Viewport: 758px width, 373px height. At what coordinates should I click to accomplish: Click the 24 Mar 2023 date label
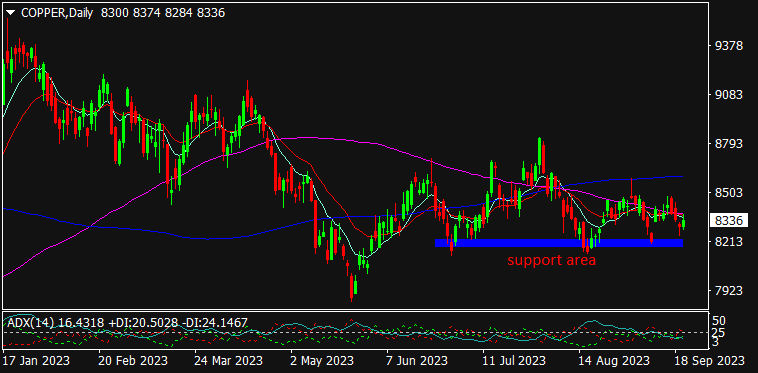tap(229, 361)
